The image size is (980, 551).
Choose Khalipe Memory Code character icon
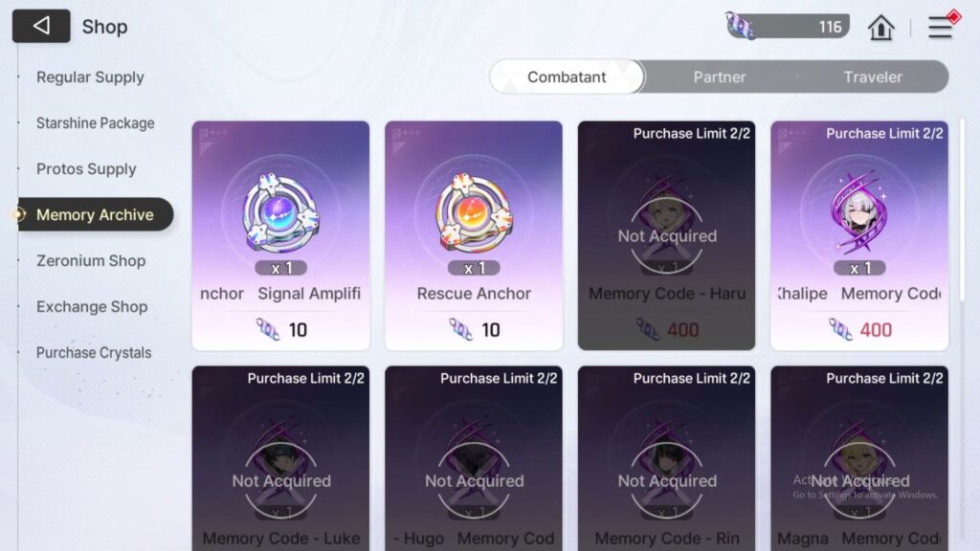pos(859,213)
